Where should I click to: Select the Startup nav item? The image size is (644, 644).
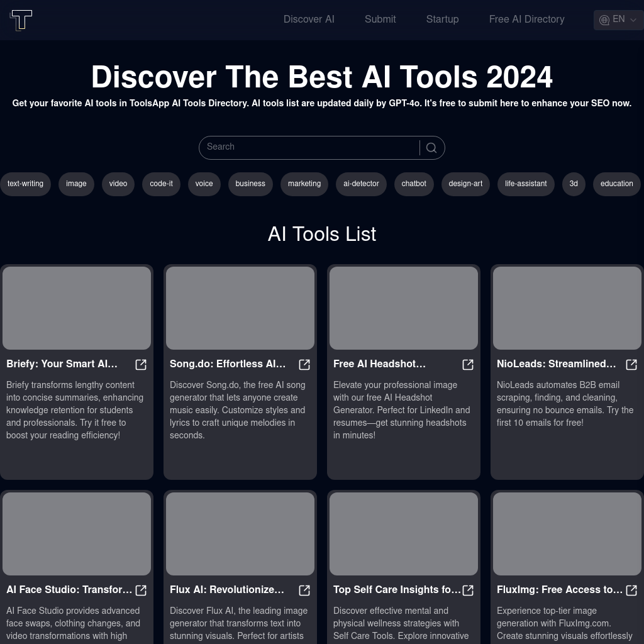[442, 20]
